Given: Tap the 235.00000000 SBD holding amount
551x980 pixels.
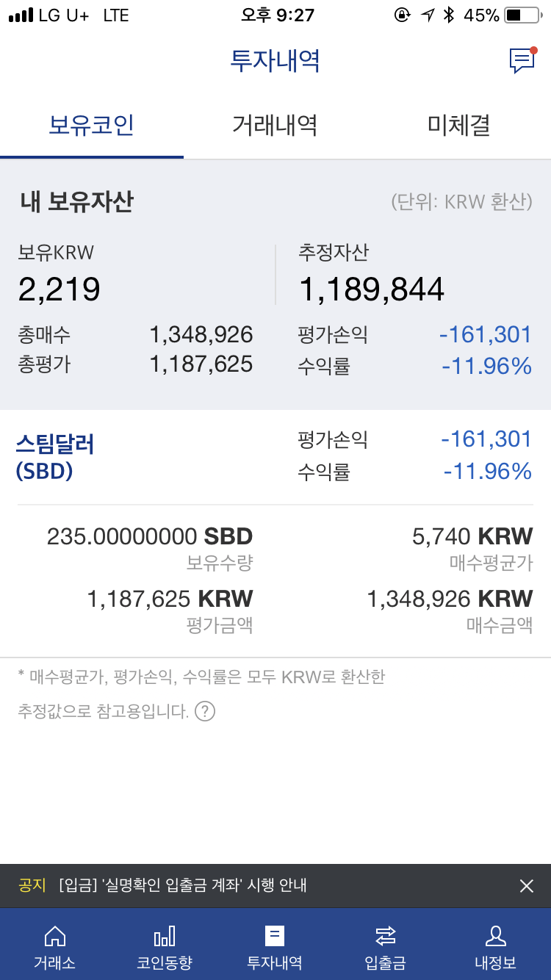Looking at the screenshot, I should [x=150, y=536].
